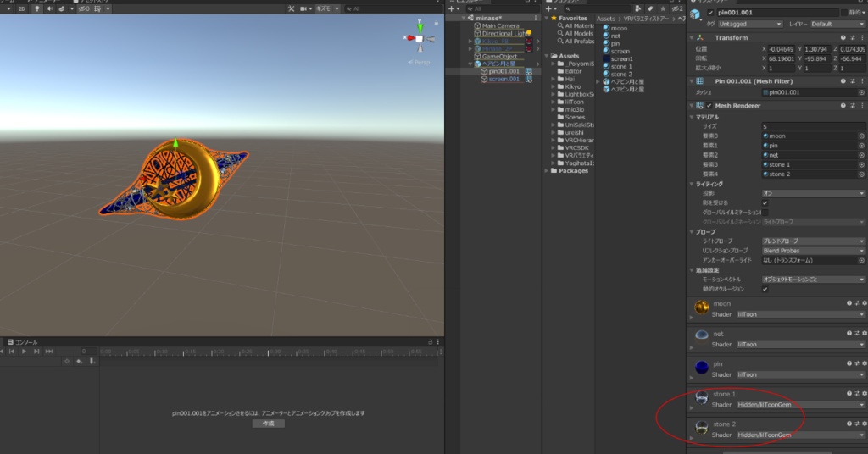Expand the Packages folder
This screenshot has width=868, height=454.
547,171
